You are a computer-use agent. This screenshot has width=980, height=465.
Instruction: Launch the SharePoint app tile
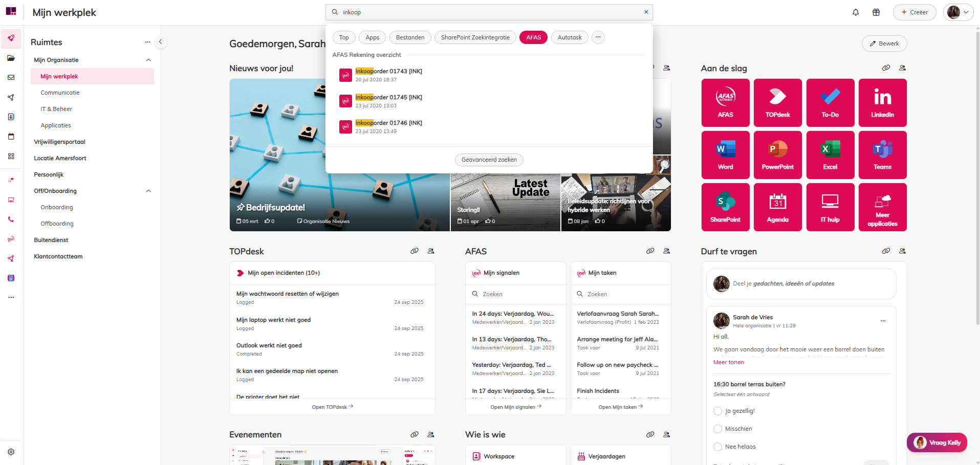(726, 207)
